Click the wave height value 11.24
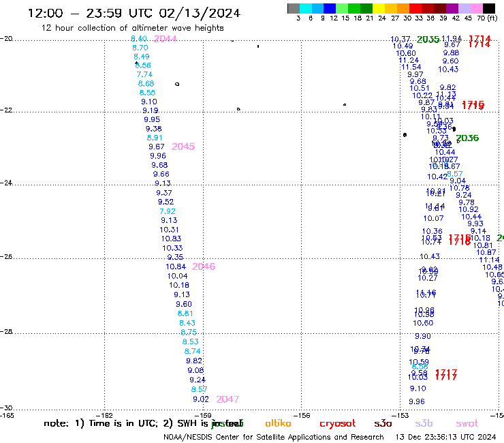 point(409,61)
